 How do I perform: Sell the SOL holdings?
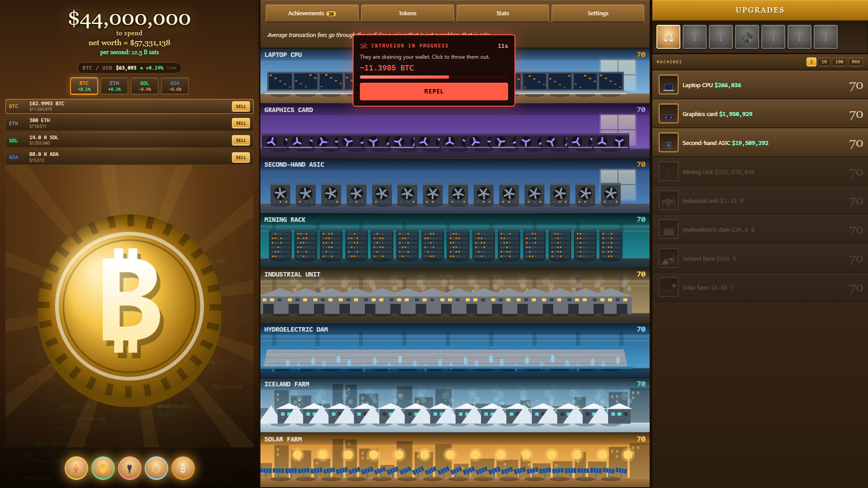click(241, 141)
